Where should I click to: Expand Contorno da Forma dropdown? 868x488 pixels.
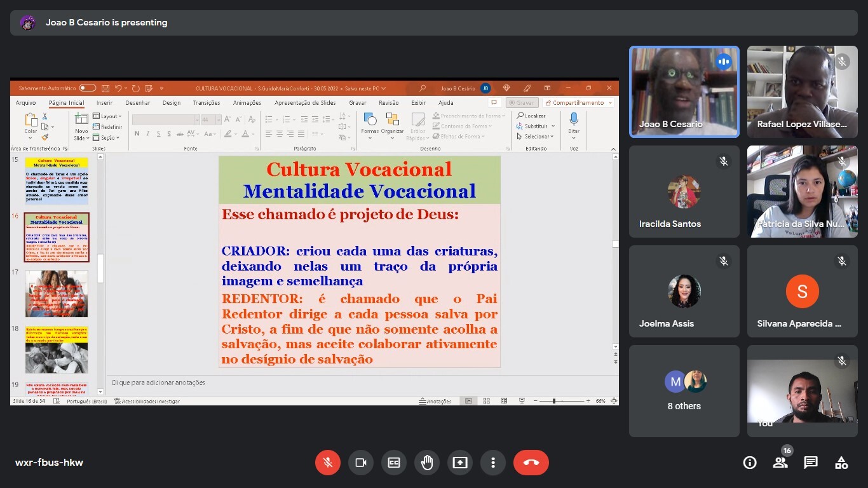pos(463,126)
